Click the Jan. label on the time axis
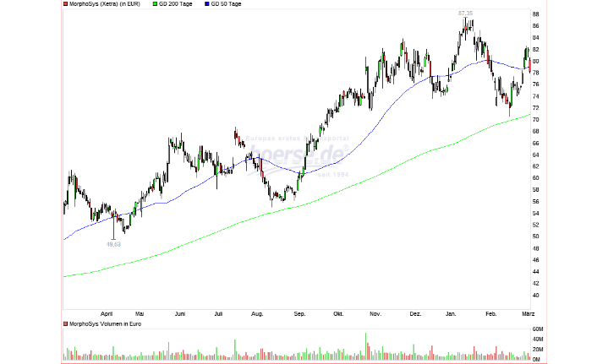608x364 pixels. pos(452,313)
